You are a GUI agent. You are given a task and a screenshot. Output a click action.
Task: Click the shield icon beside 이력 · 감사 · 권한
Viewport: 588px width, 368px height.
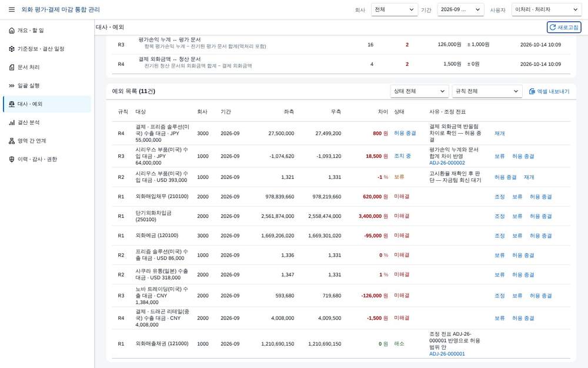tap(12, 159)
